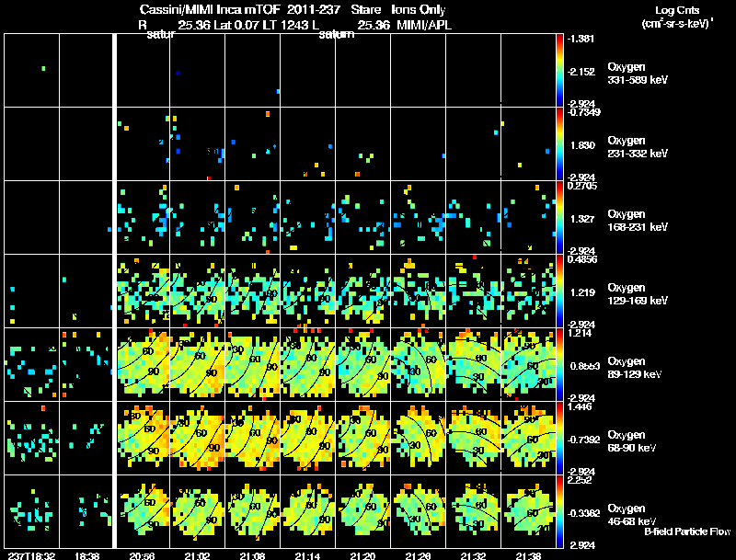Open the 331-589 keV panel at 237T18:32
736x560 pixels.
(32, 71)
